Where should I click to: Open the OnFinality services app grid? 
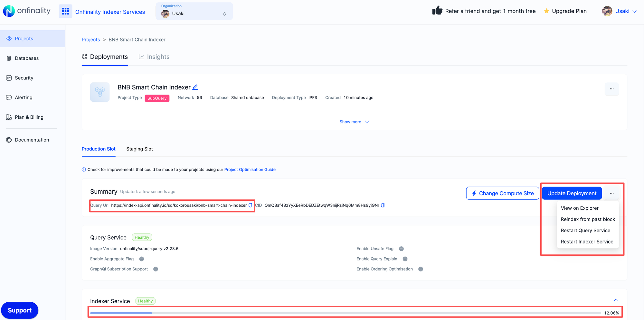(65, 11)
